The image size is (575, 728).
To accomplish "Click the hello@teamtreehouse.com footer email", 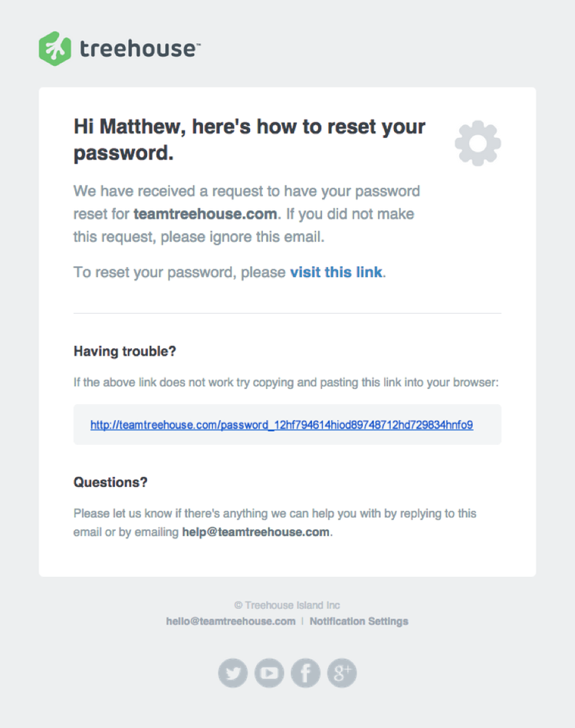I will 231,621.
